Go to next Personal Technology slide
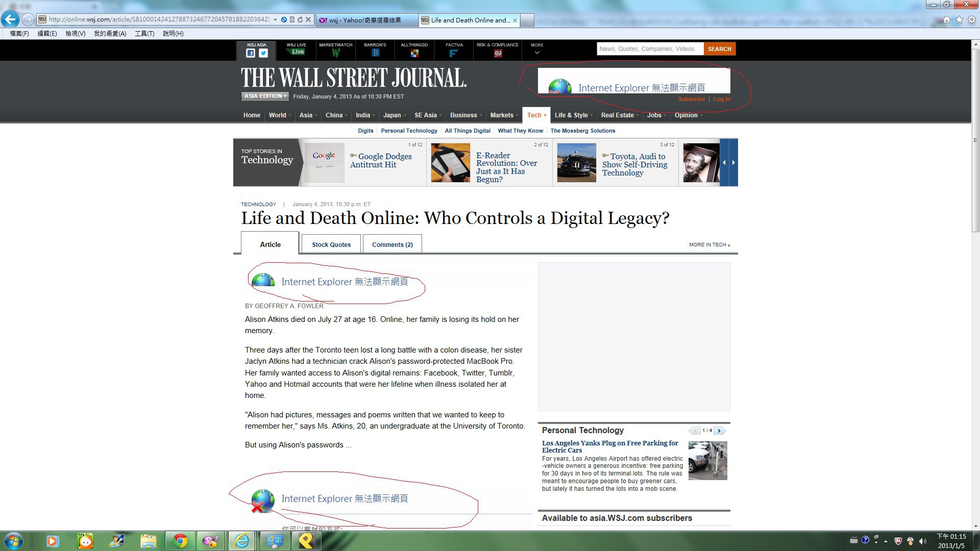Viewport: 980px width, 551px height. [719, 431]
